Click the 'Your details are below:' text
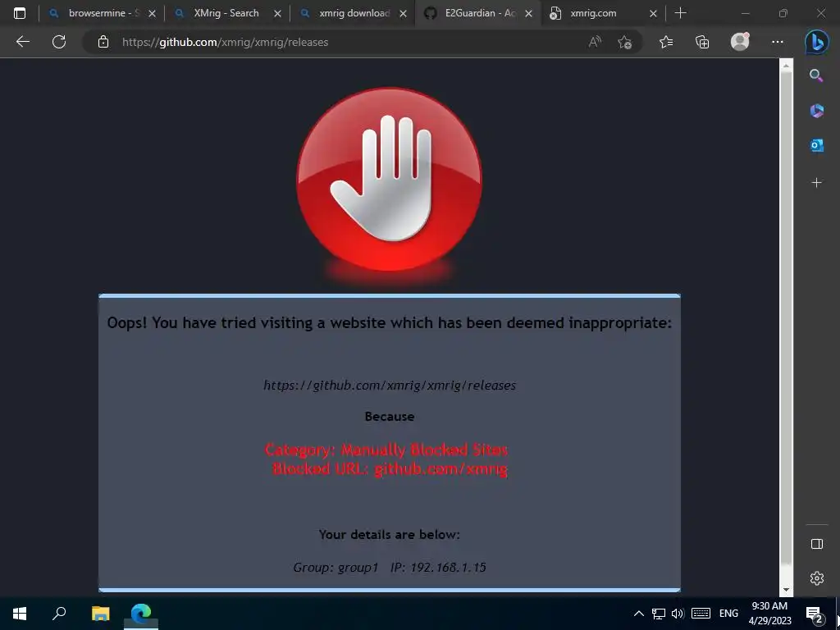Image resolution: width=840 pixels, height=630 pixels. 390,535
